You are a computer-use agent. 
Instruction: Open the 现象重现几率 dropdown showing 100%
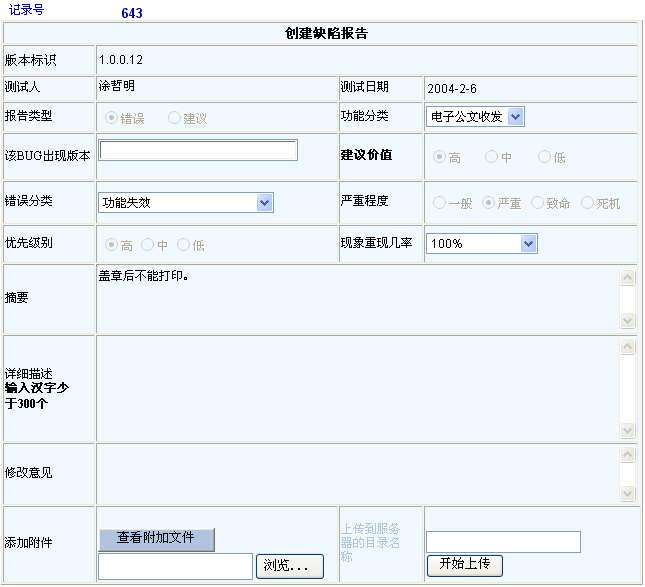(x=482, y=244)
